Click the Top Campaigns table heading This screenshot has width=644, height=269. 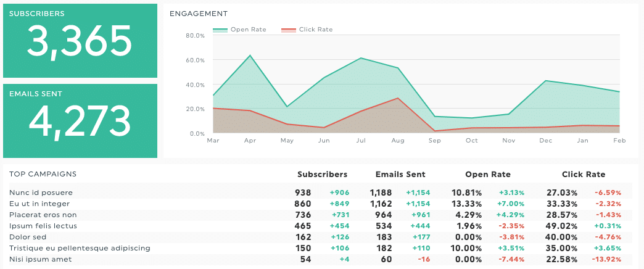tap(43, 175)
